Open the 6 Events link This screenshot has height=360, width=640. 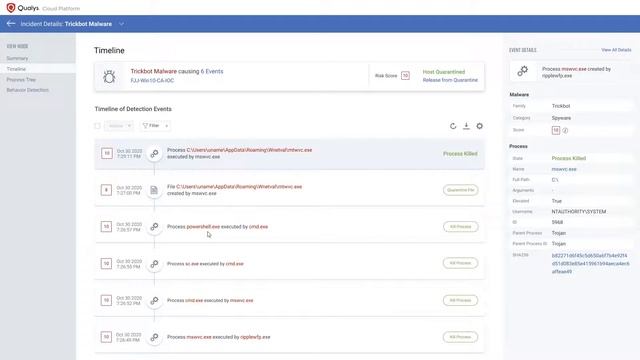[212, 71]
